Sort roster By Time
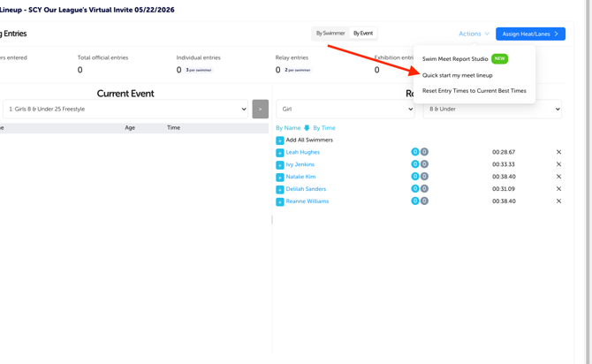592x364 pixels. point(324,128)
